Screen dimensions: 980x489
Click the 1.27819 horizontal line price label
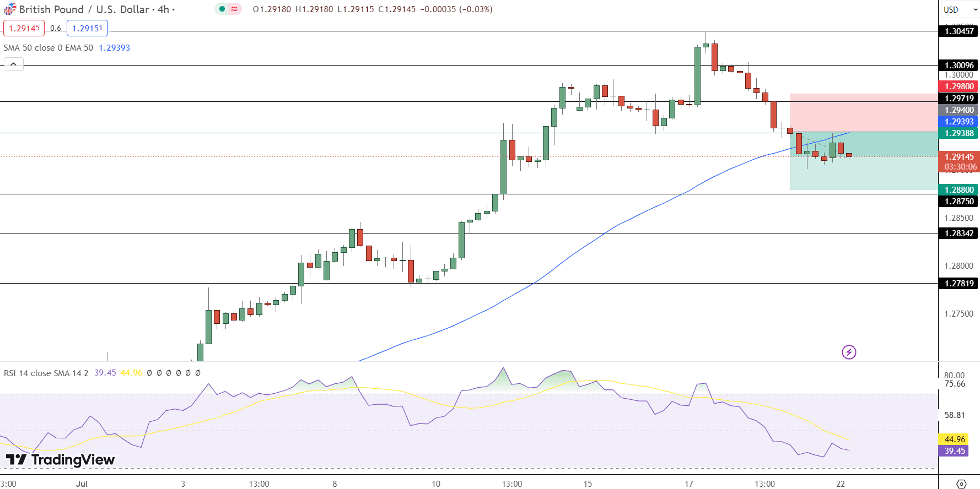pos(959,284)
